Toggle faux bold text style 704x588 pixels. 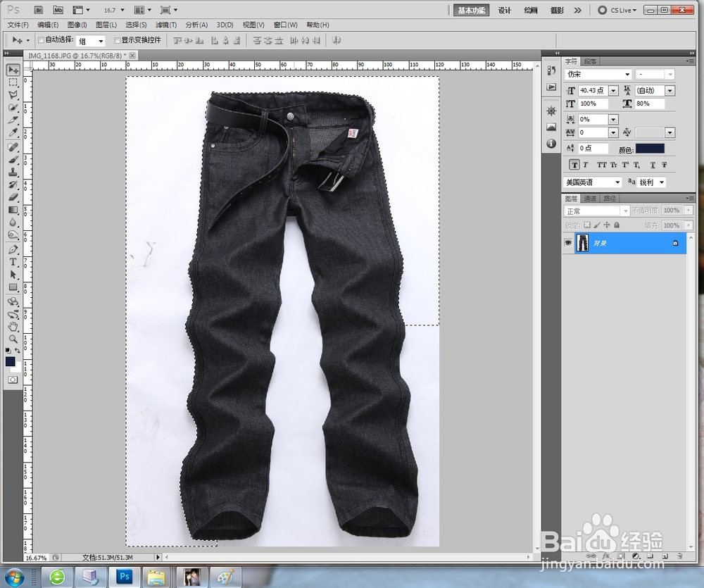pos(574,165)
